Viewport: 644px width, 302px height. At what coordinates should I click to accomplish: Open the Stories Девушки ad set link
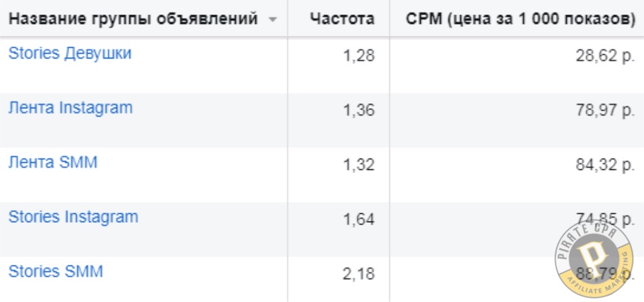point(70,54)
